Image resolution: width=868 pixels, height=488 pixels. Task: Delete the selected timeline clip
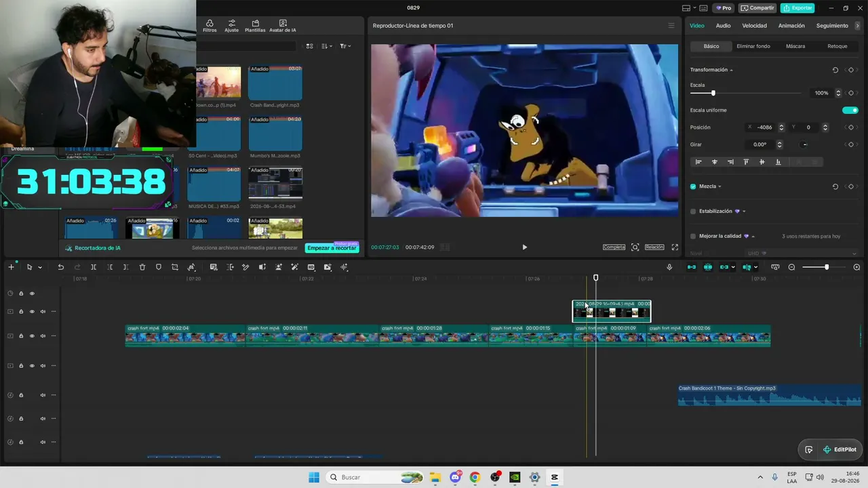pyautogui.click(x=142, y=267)
